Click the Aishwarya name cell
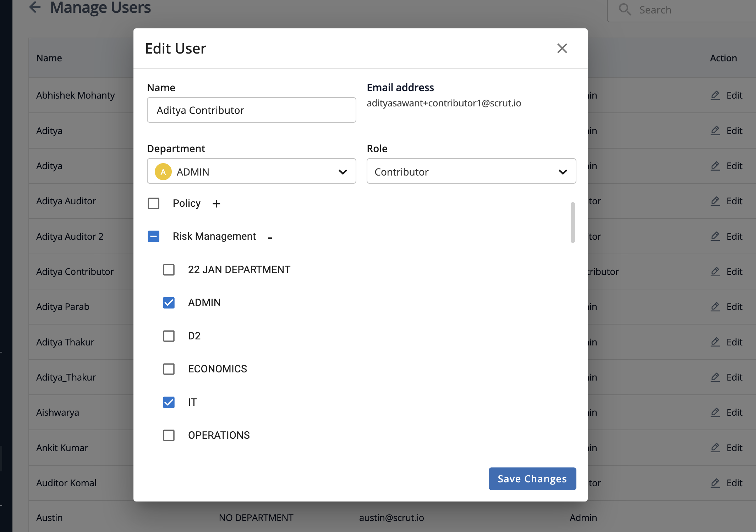Screen dimensions: 756x532 57,412
